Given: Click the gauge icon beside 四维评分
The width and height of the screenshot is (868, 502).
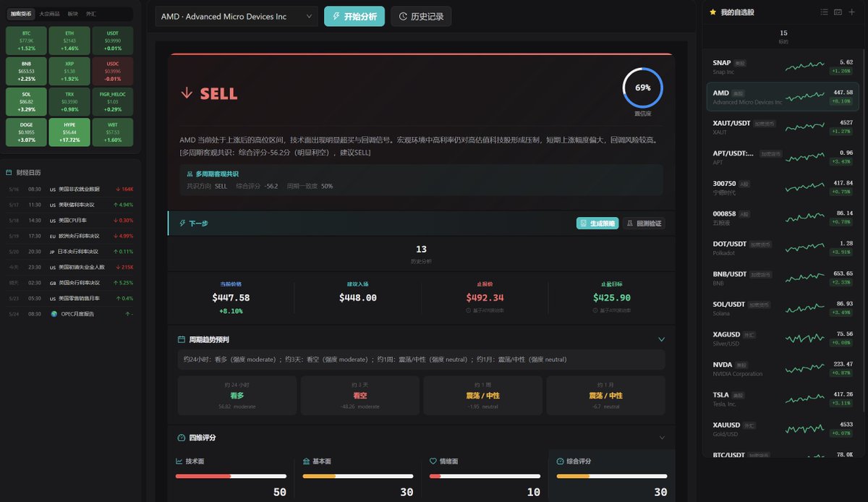Looking at the screenshot, I should tap(182, 438).
